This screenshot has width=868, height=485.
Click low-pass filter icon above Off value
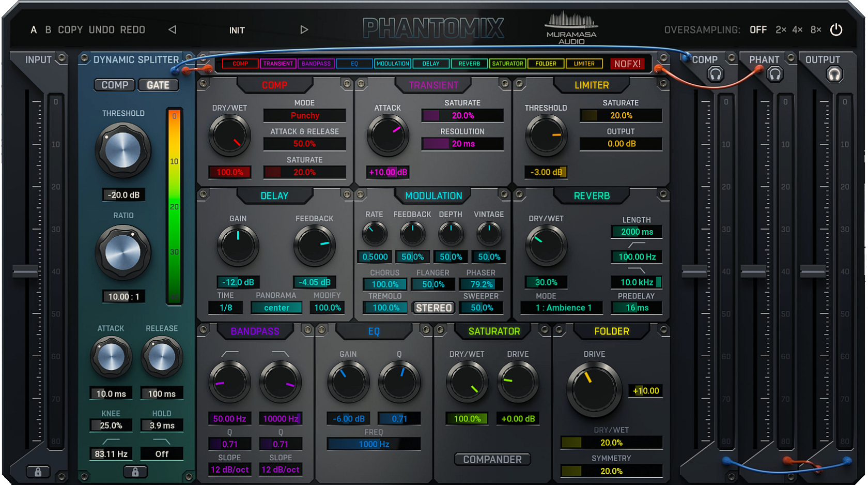162,441
